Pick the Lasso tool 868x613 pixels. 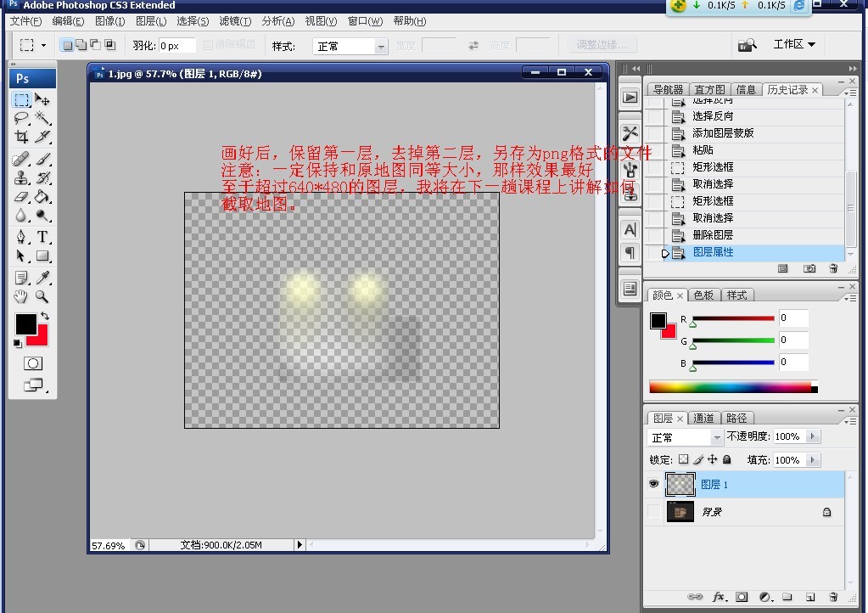point(21,118)
